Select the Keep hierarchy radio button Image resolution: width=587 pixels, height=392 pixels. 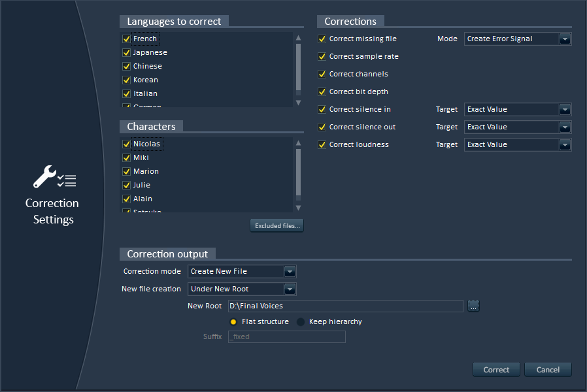pyautogui.click(x=301, y=322)
